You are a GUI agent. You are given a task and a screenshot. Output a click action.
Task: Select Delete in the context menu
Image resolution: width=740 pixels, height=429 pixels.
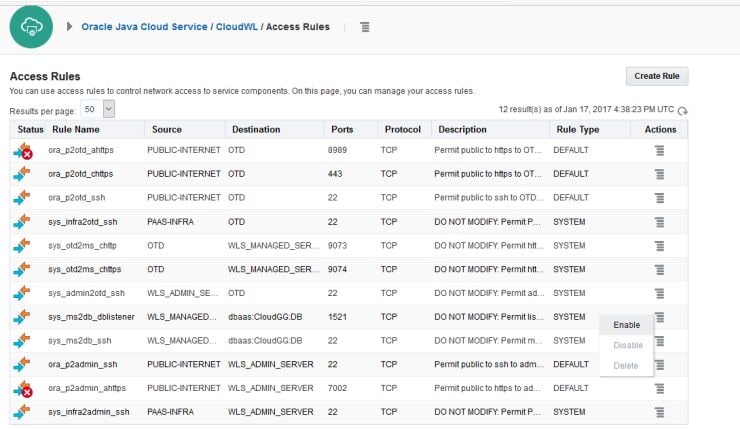coord(626,365)
